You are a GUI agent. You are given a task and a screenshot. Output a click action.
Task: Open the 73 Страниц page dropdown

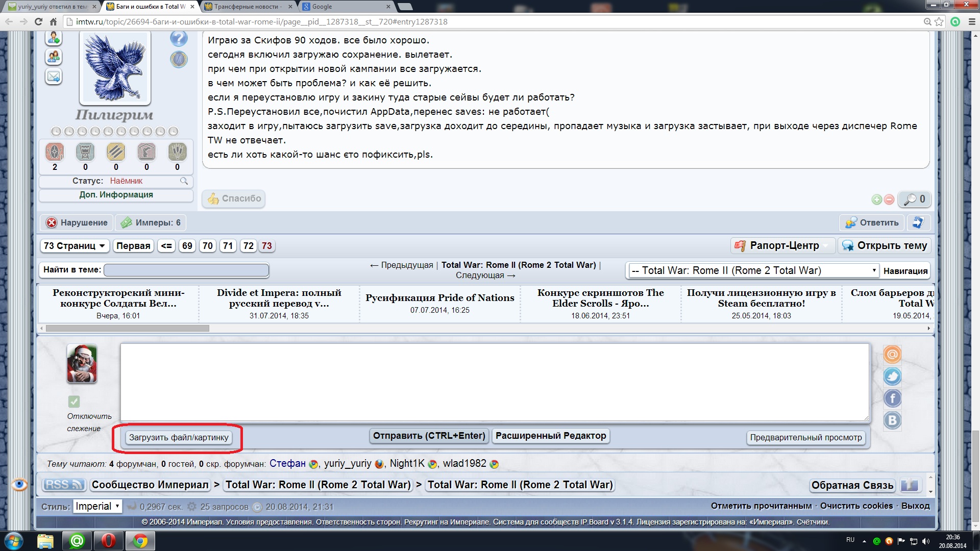[x=74, y=246]
